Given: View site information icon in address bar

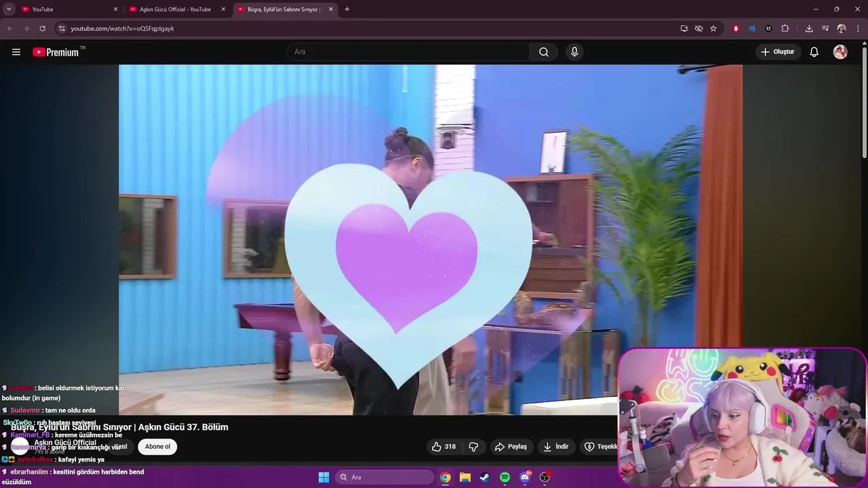Looking at the screenshot, I should tap(62, 28).
